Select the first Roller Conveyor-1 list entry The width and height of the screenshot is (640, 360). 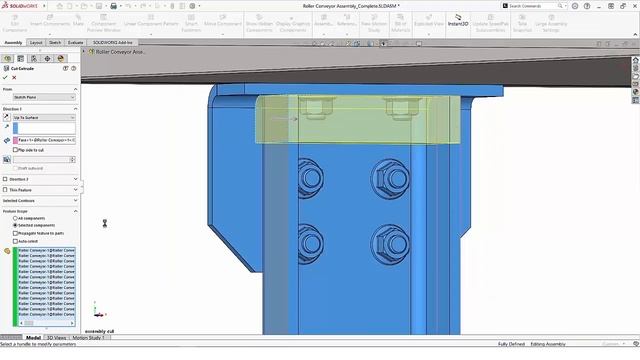coord(46,250)
